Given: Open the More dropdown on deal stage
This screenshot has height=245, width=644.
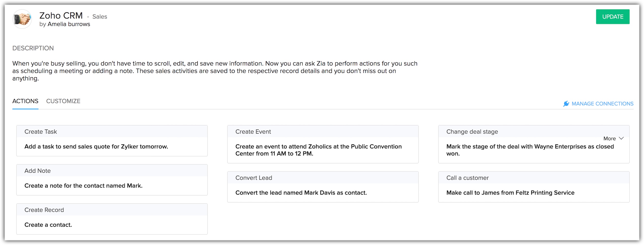Looking at the screenshot, I should tap(610, 138).
